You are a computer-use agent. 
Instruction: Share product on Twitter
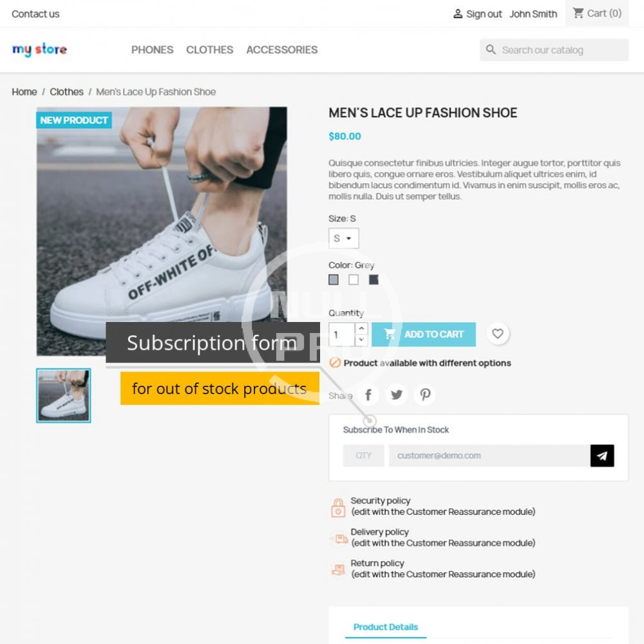397,395
